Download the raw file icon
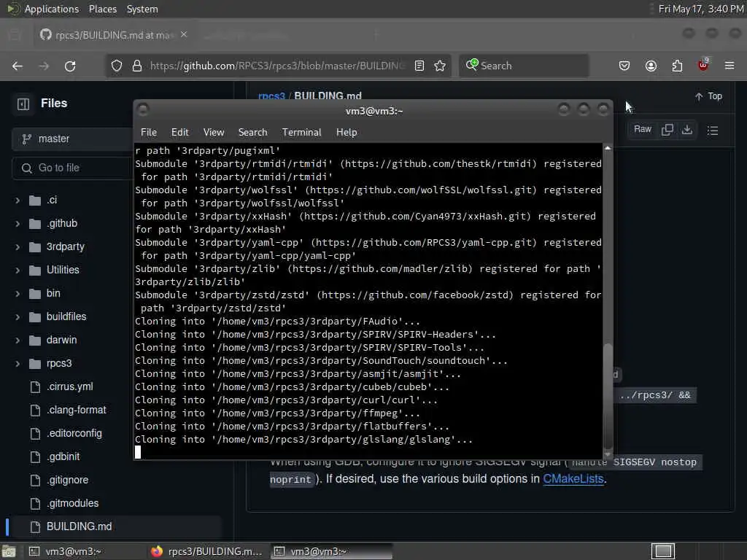This screenshot has width=747, height=560. point(687,130)
